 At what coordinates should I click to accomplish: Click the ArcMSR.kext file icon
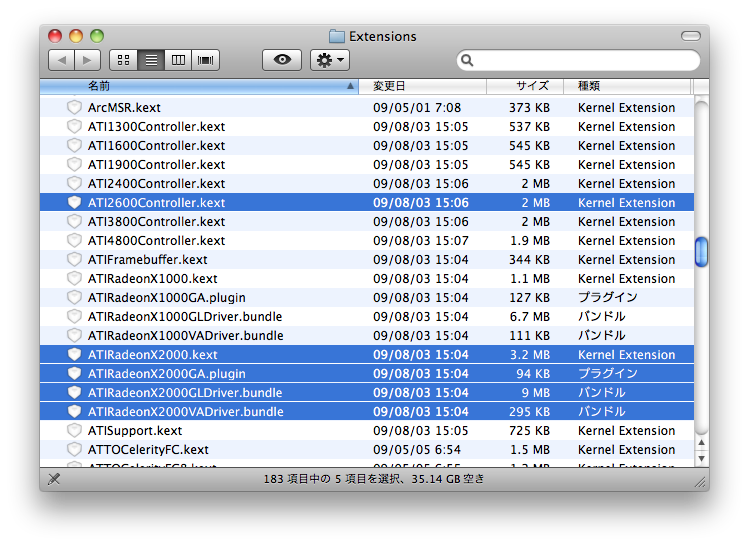[x=74, y=107]
